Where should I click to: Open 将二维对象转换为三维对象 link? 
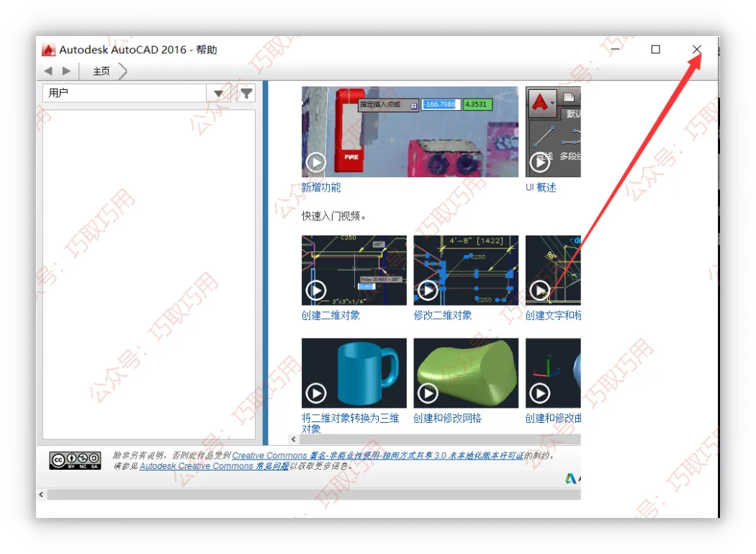pos(350,423)
